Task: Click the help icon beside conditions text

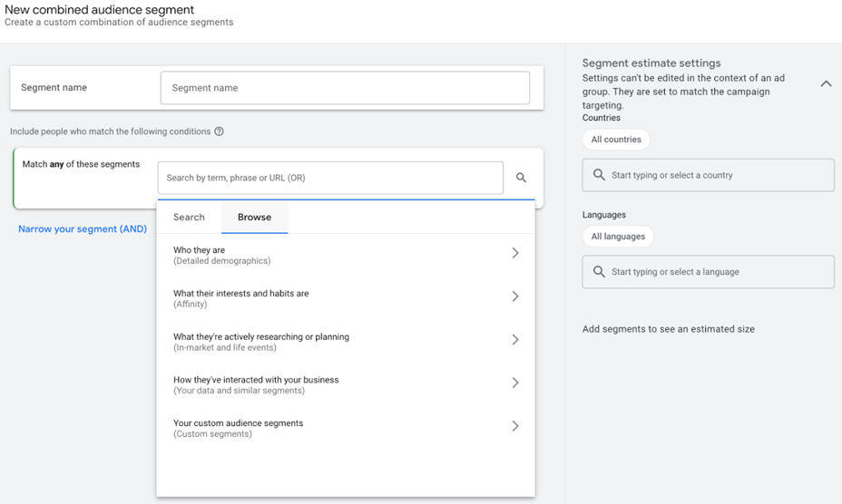Action: [x=219, y=131]
